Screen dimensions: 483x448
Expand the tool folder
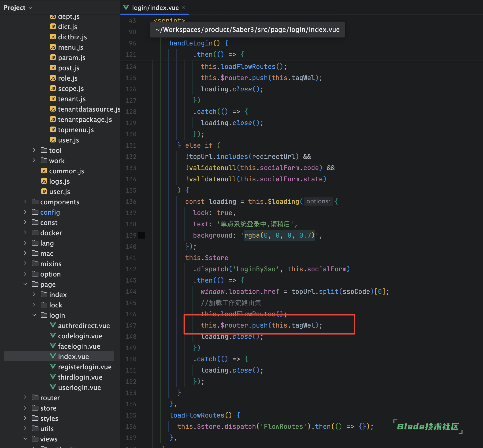point(34,150)
